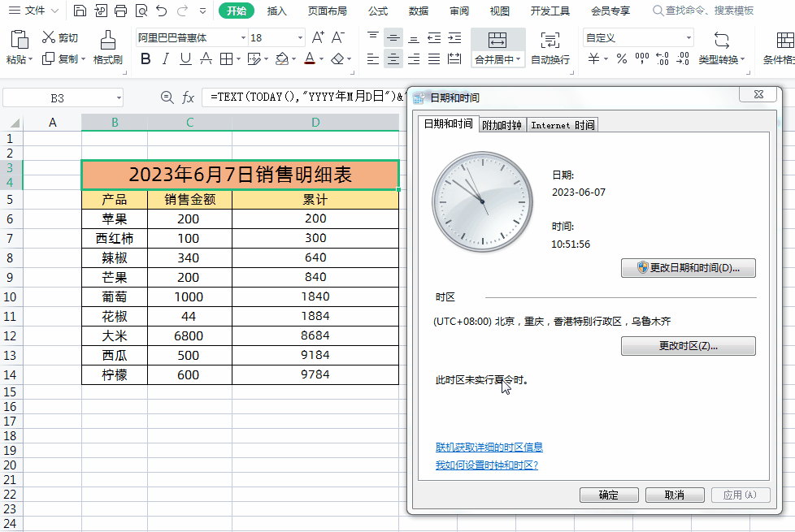Toggle Bold formatting
Image resolution: width=795 pixels, height=532 pixels.
(x=146, y=59)
